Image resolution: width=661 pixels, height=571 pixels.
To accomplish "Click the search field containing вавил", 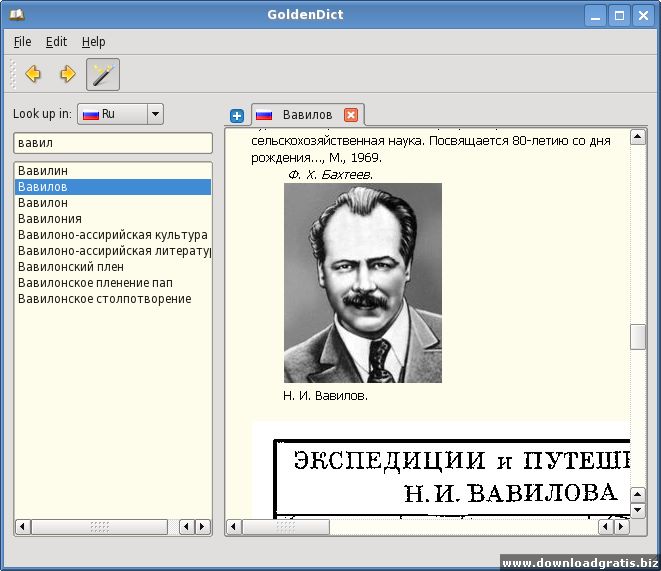I will [113, 143].
